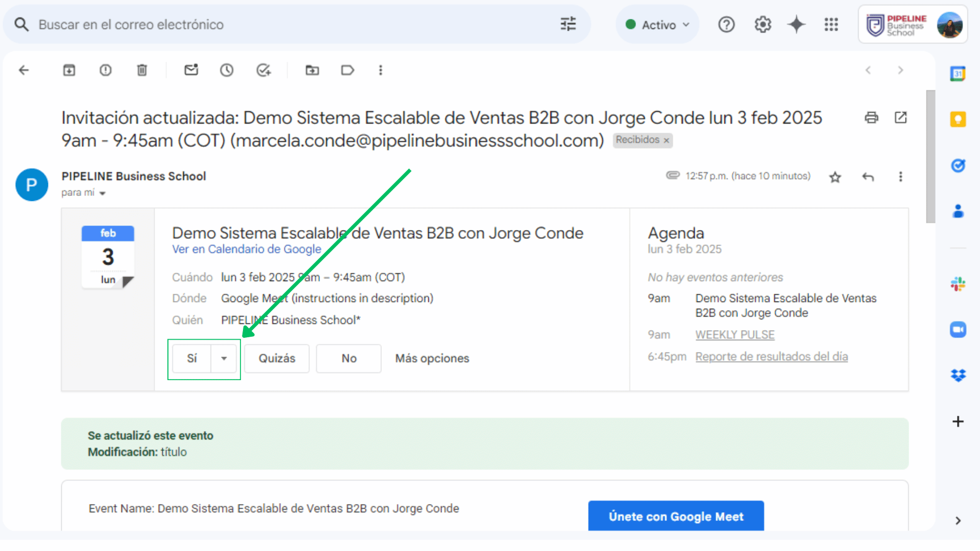Go back to inbox with back arrow
The image size is (980, 551).
click(x=23, y=70)
